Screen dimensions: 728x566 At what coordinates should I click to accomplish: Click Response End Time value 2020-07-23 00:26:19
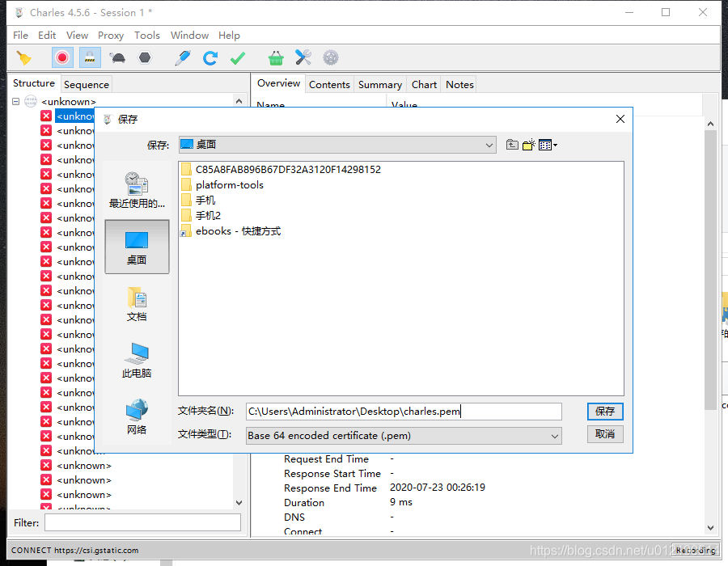[x=438, y=488]
